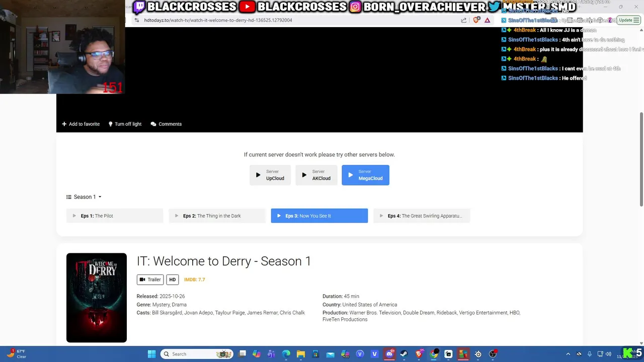The image size is (644, 362).
Task: Click the page vertical scrollbar
Action: [641, 159]
